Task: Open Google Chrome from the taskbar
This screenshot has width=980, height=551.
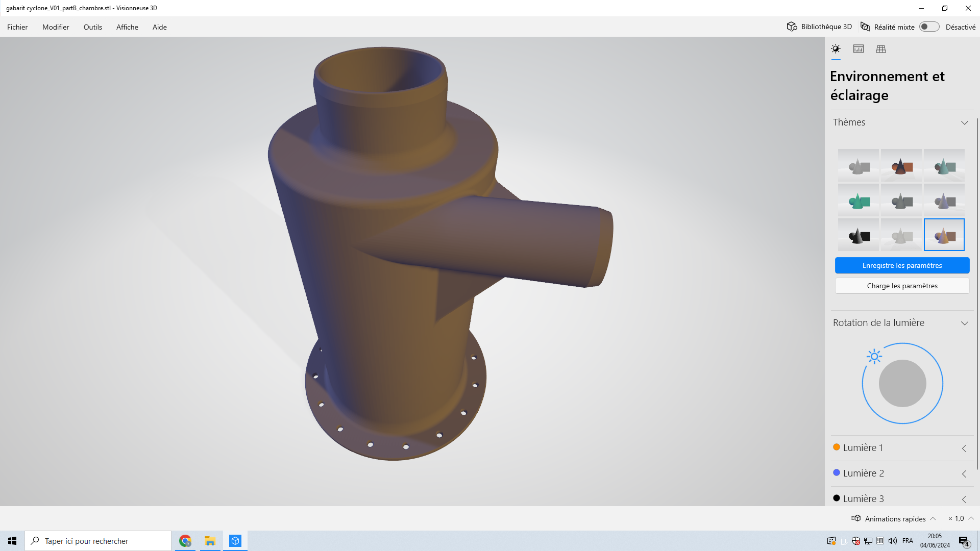Action: tap(185, 541)
